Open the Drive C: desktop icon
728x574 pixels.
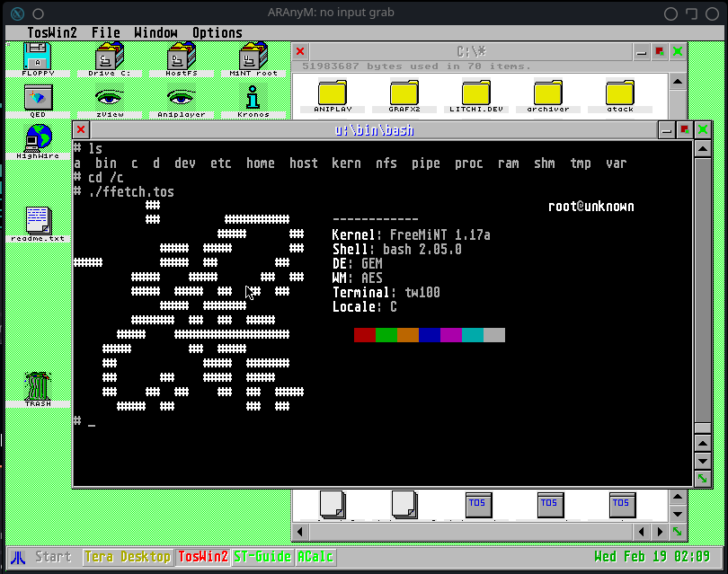(x=110, y=59)
